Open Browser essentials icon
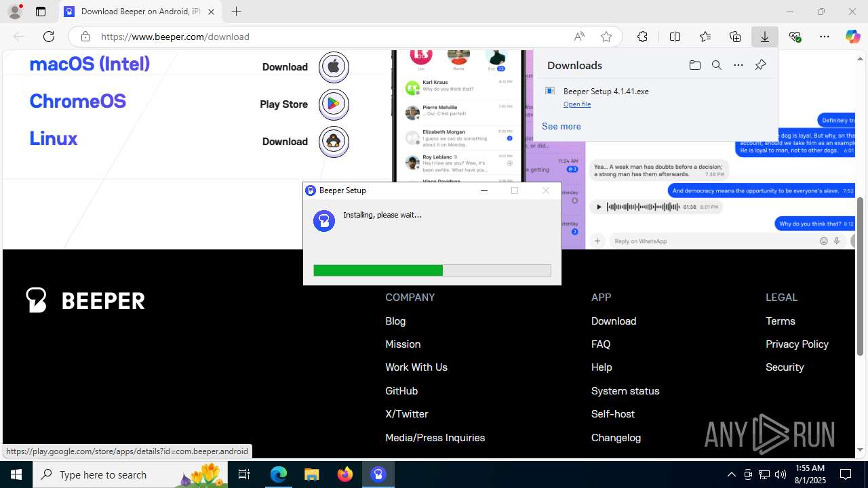 [x=795, y=37]
